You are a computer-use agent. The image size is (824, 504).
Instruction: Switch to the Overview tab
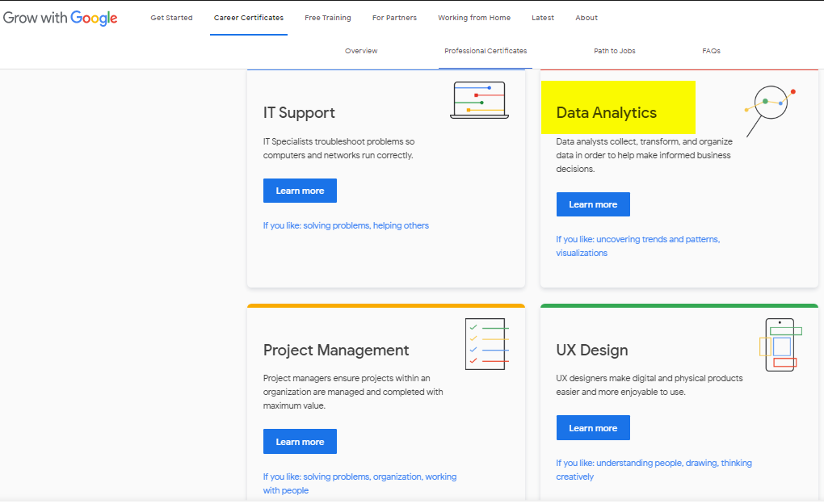[x=361, y=51]
